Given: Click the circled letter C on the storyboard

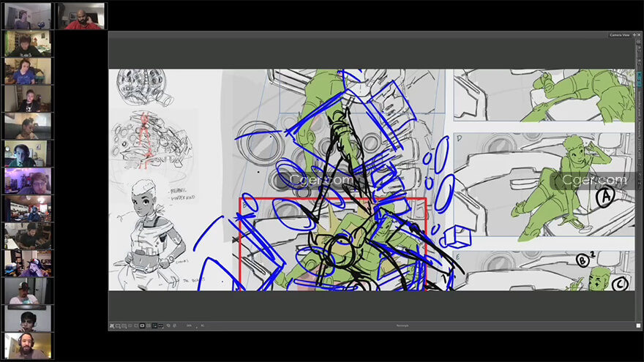Looking at the screenshot, I should click(x=621, y=284).
